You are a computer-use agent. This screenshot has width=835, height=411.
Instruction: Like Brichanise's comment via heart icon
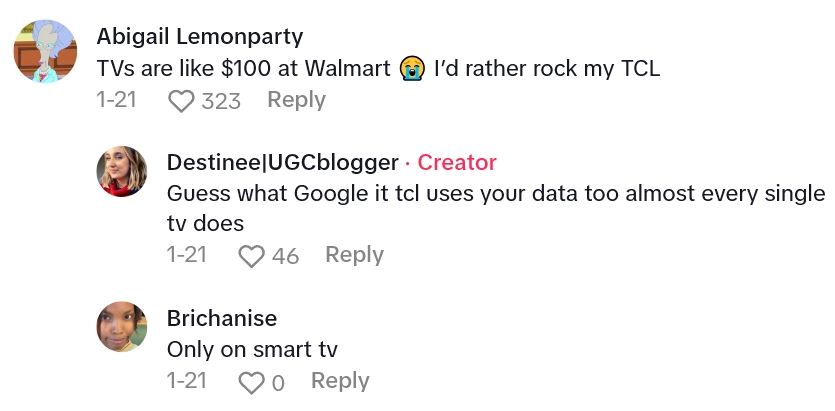click(251, 382)
